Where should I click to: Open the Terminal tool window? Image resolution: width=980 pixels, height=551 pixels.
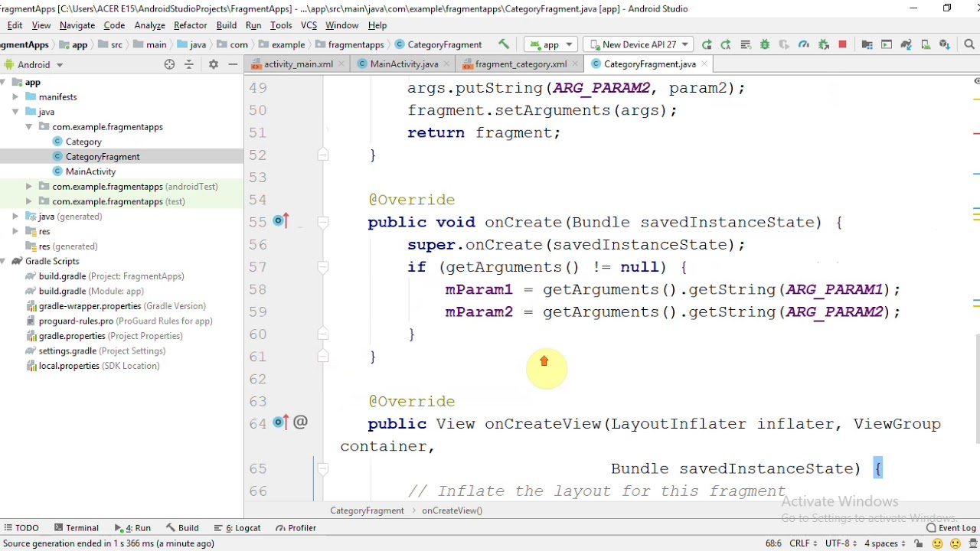coord(77,528)
